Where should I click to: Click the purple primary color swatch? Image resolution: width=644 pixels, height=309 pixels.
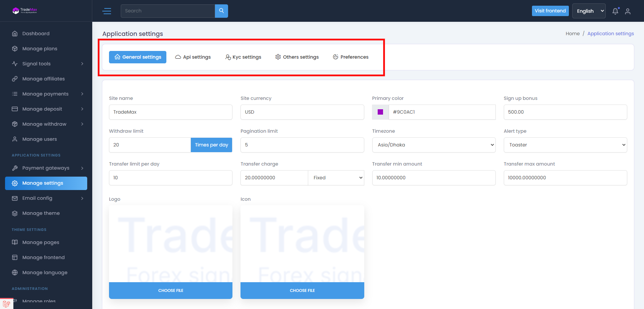380,112
